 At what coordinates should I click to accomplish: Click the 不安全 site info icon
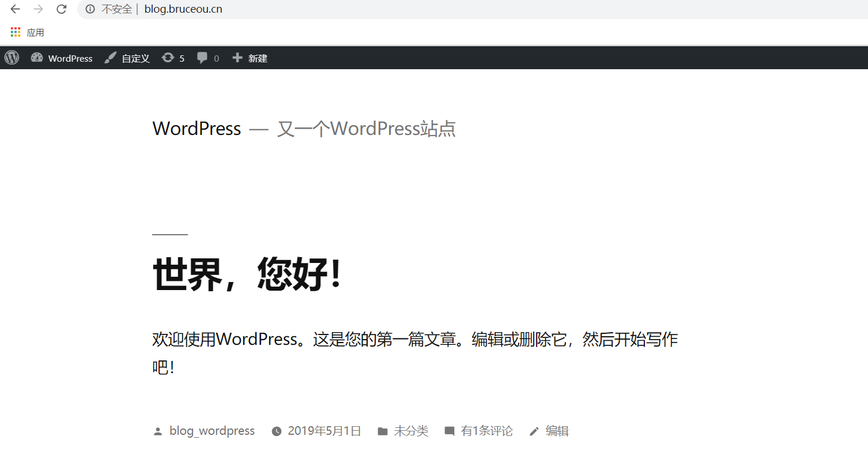click(x=89, y=9)
